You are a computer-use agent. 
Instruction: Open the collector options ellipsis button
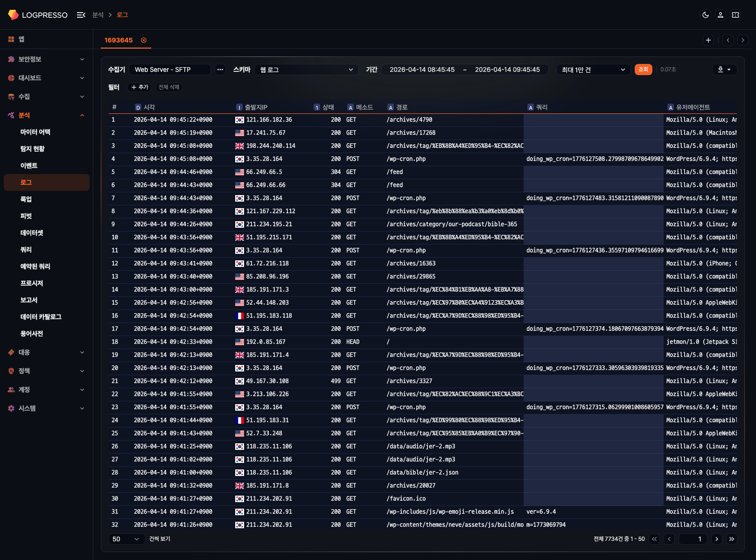[x=220, y=70]
